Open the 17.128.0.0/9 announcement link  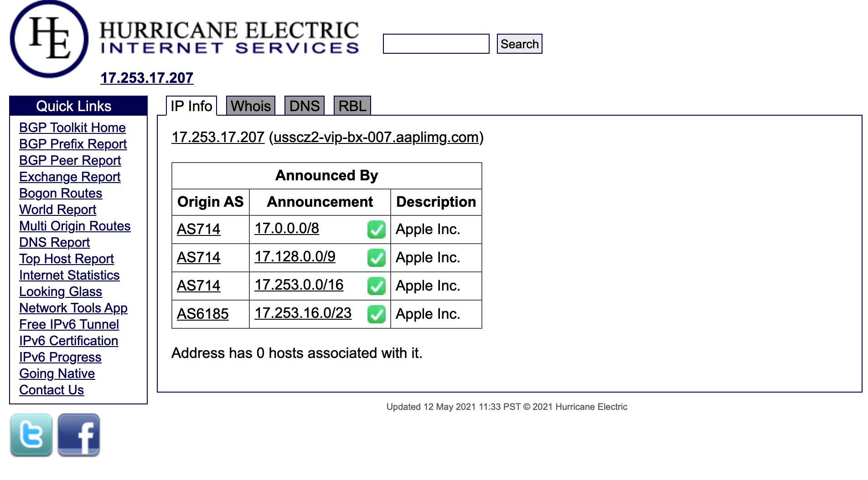pyautogui.click(x=295, y=256)
